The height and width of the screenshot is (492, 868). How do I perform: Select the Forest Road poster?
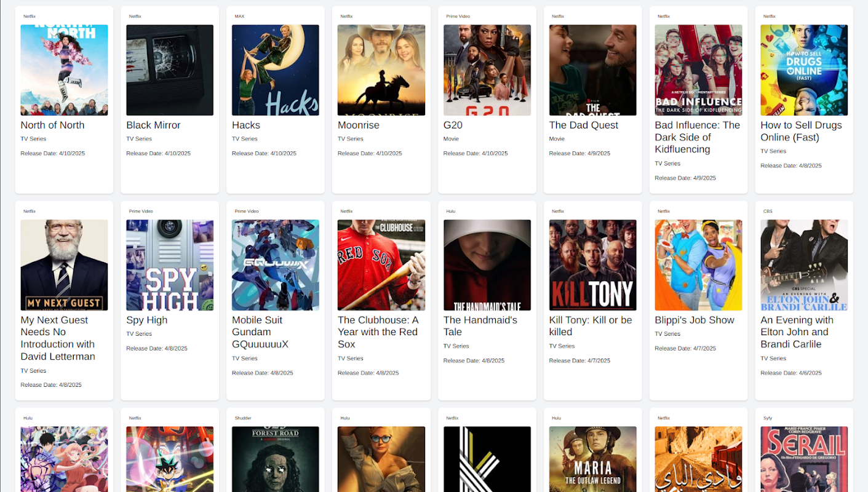[x=276, y=459]
